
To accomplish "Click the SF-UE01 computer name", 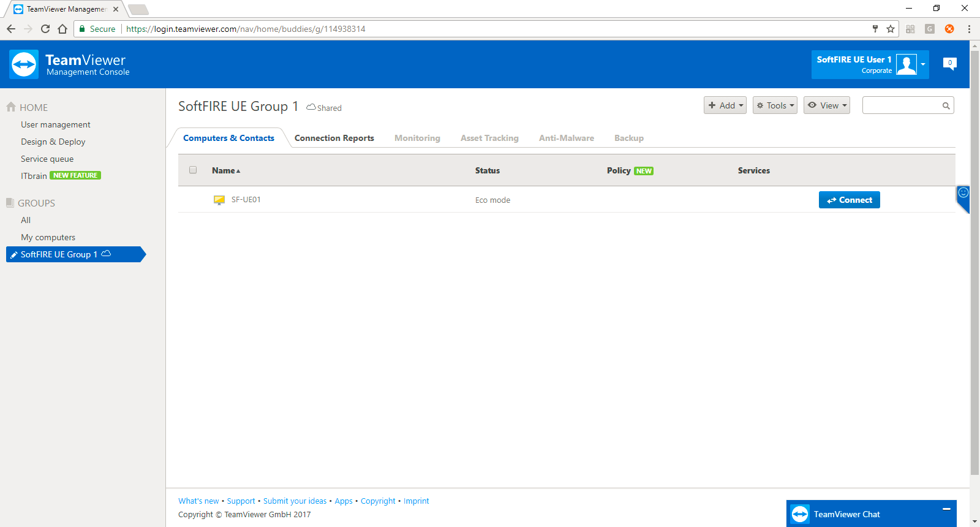I will (x=246, y=200).
